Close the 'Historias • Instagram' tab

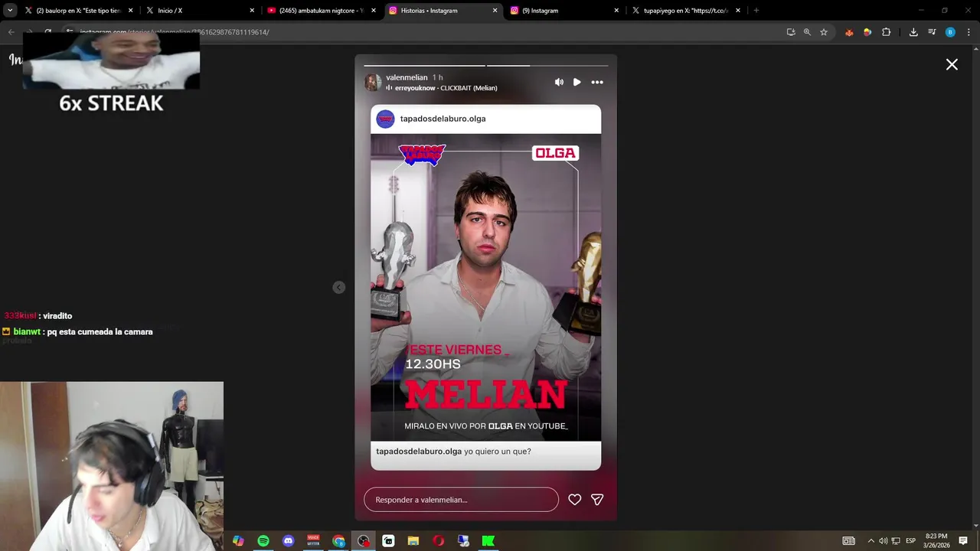pos(495,11)
